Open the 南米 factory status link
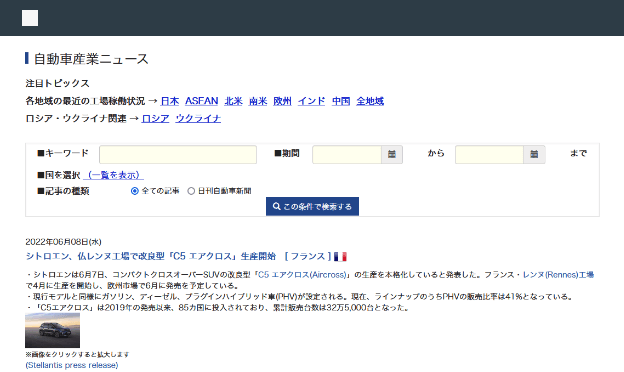 coord(258,101)
